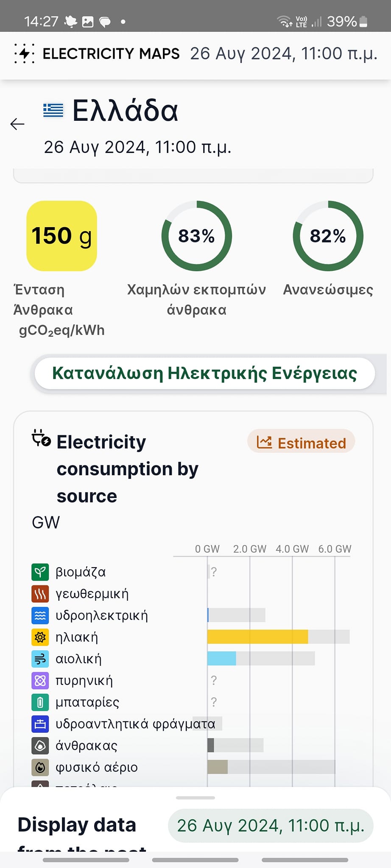Tap the 150 g carbon intensity square
The image size is (391, 868).
pyautogui.click(x=62, y=236)
